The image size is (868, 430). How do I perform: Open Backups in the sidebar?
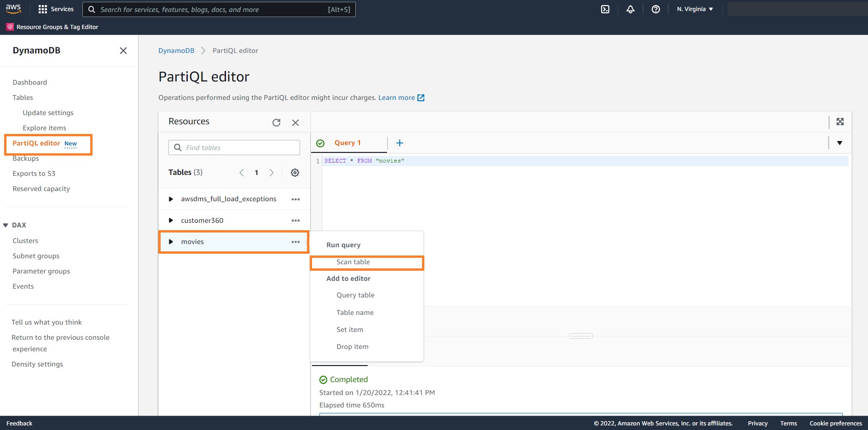click(x=26, y=158)
